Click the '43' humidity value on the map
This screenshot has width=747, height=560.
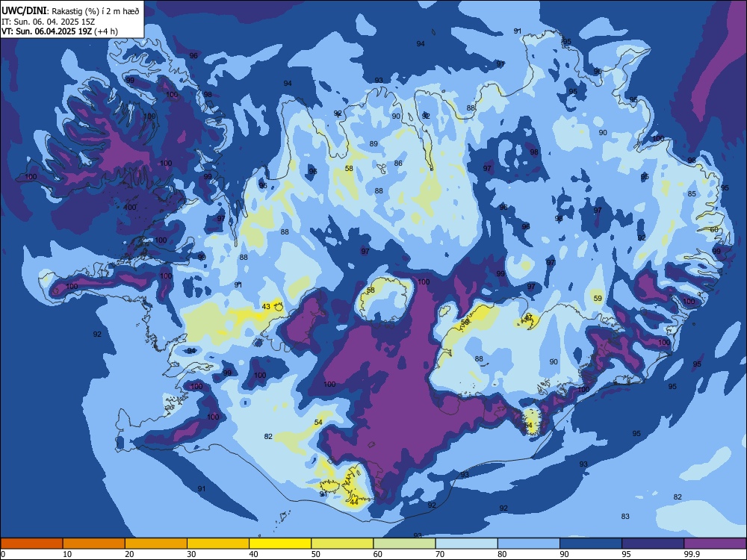coord(266,306)
